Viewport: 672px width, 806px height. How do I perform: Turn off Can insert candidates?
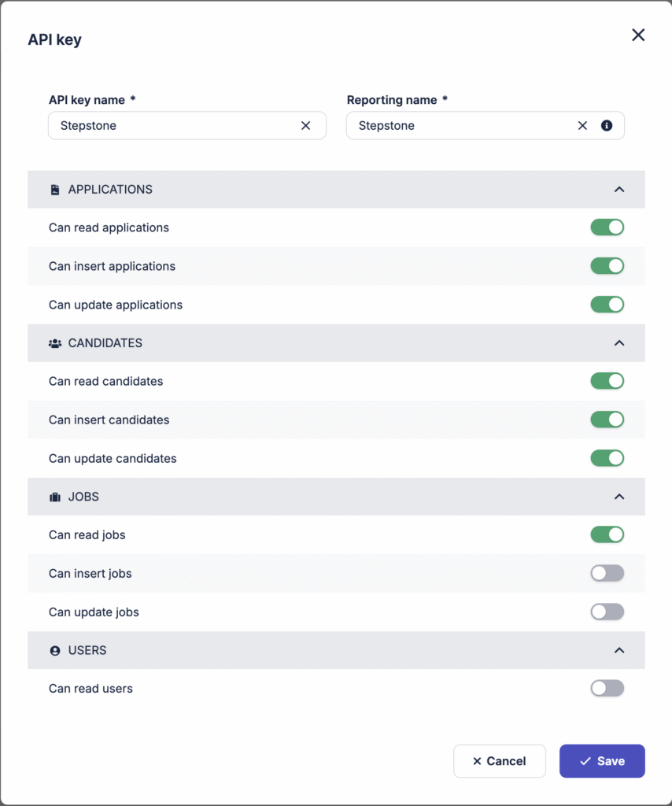tap(607, 420)
